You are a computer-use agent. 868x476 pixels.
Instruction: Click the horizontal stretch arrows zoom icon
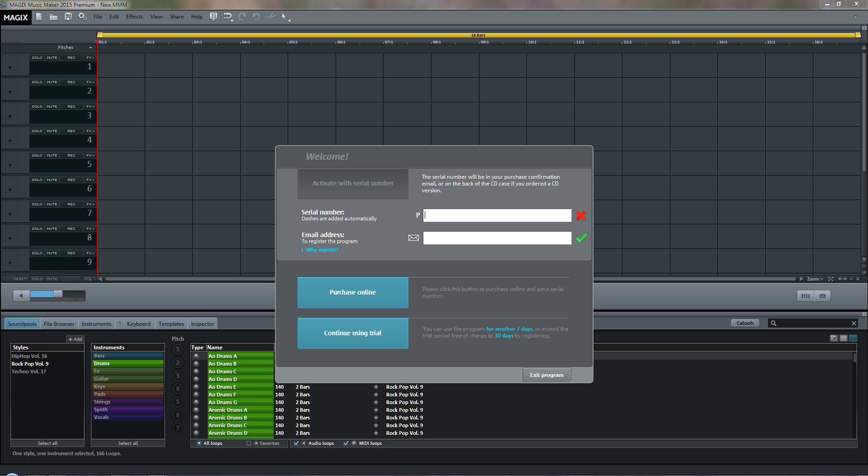[842, 279]
